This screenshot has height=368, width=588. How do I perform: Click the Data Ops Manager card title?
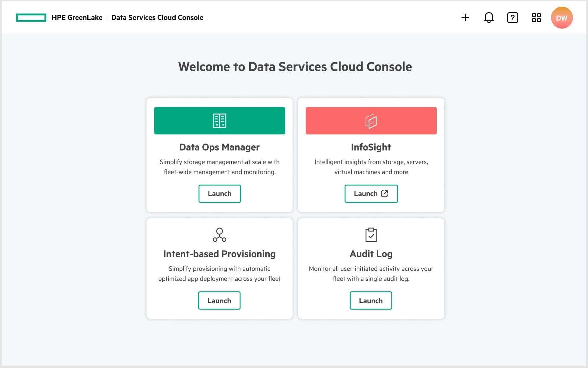click(219, 147)
